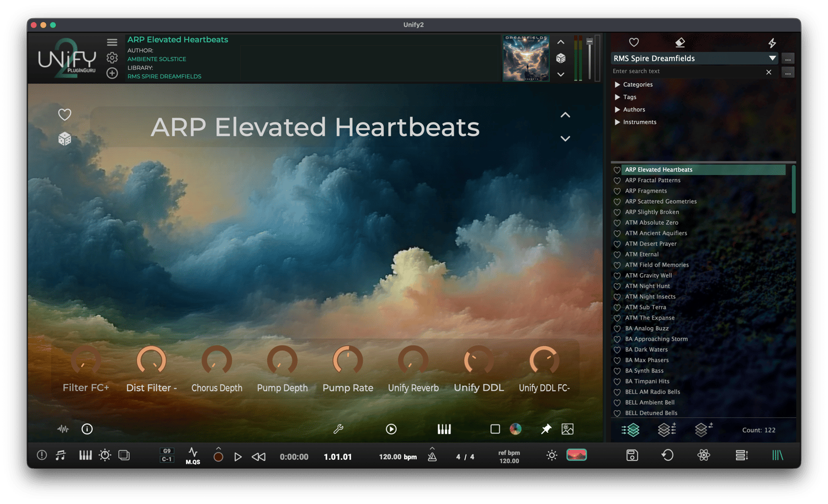Screen dimensions: 828x504
Task: Click the wrench icon below the knobs
Action: [338, 429]
